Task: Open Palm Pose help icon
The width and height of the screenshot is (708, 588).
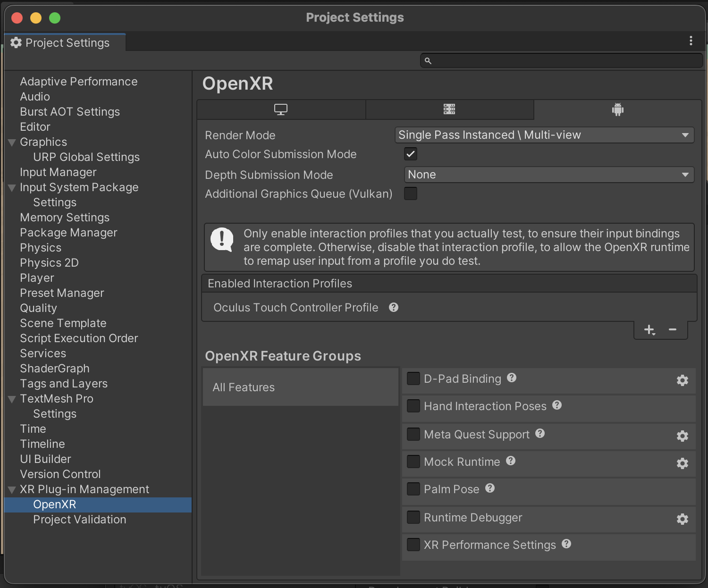Action: pyautogui.click(x=490, y=488)
